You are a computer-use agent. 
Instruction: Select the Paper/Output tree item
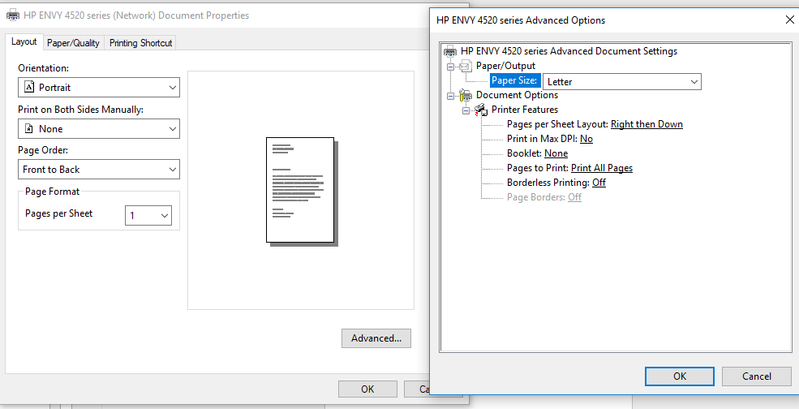[505, 66]
